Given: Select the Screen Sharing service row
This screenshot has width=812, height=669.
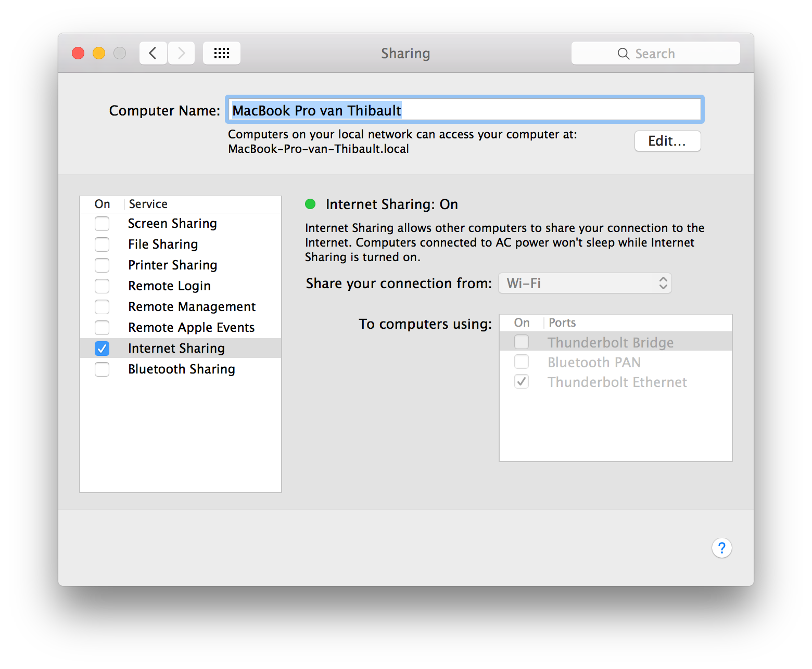Looking at the screenshot, I should tap(181, 224).
